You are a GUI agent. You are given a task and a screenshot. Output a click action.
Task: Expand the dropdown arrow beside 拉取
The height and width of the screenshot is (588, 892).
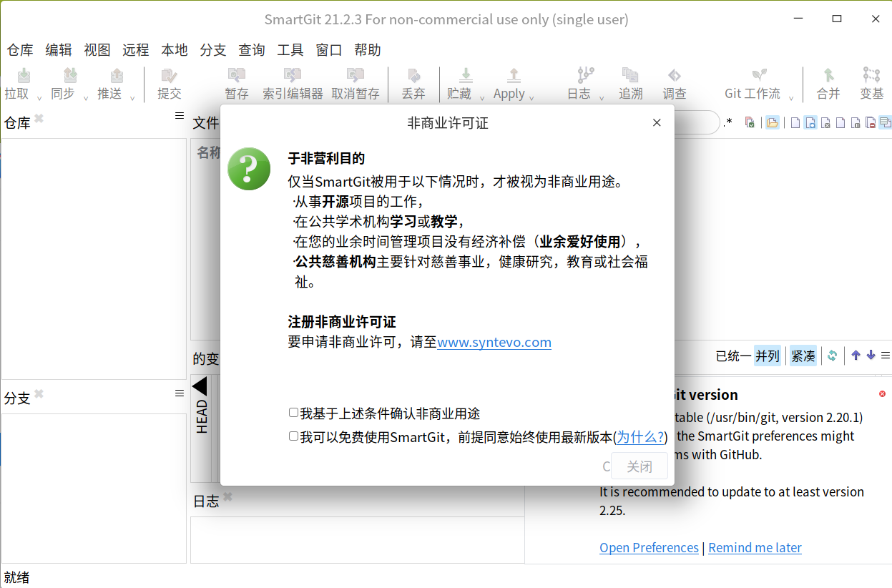(39, 98)
